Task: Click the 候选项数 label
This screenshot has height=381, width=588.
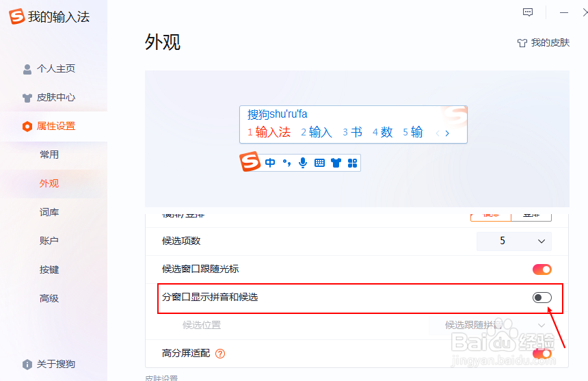Action: [181, 241]
